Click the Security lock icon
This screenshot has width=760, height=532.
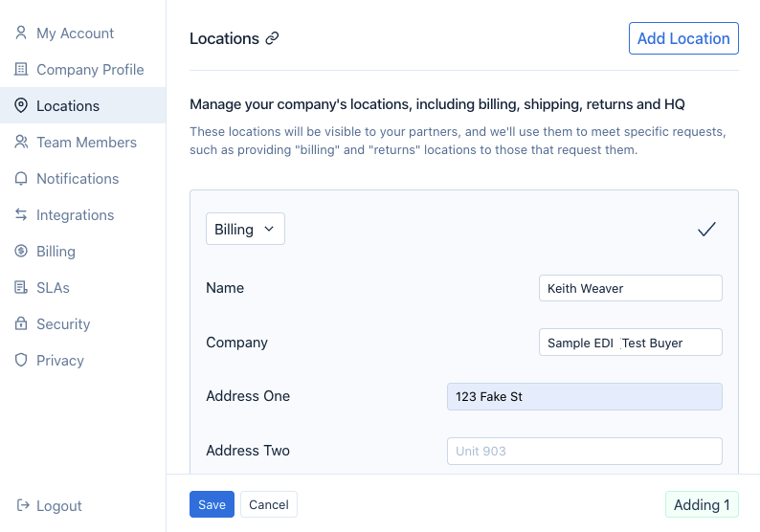21,323
